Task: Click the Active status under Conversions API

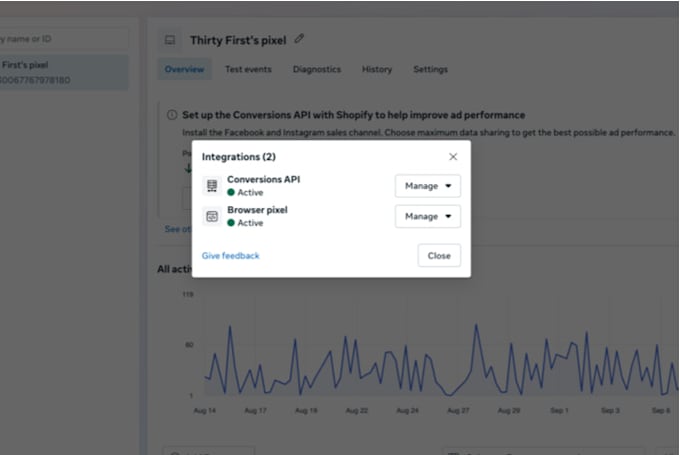Action: tap(245, 192)
